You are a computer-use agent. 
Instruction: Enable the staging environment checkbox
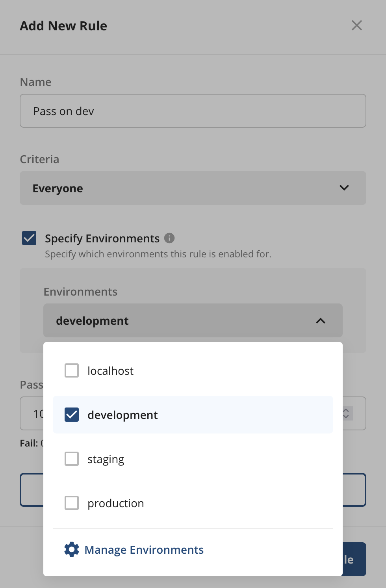pos(71,459)
